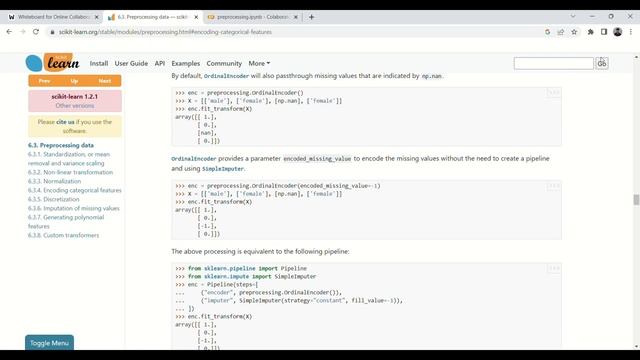The height and width of the screenshot is (360, 640).
Task: Reload the scikit-learn page
Action: point(36,32)
